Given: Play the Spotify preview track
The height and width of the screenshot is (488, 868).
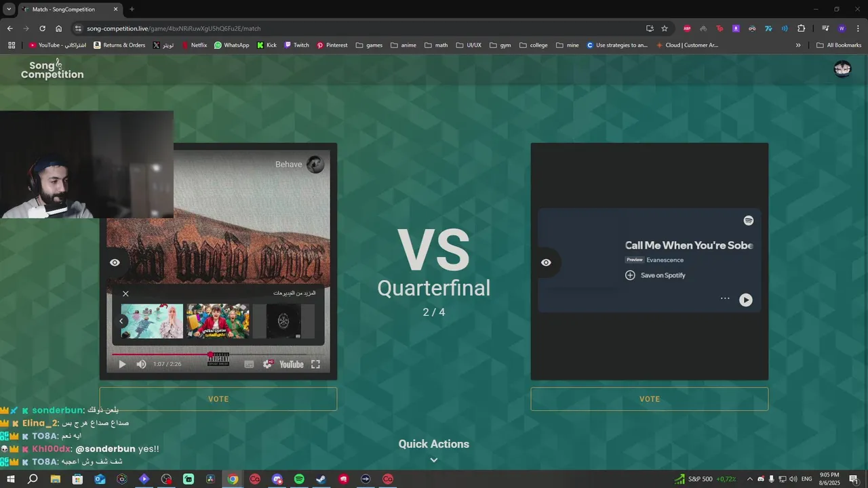Looking at the screenshot, I should coord(745,300).
